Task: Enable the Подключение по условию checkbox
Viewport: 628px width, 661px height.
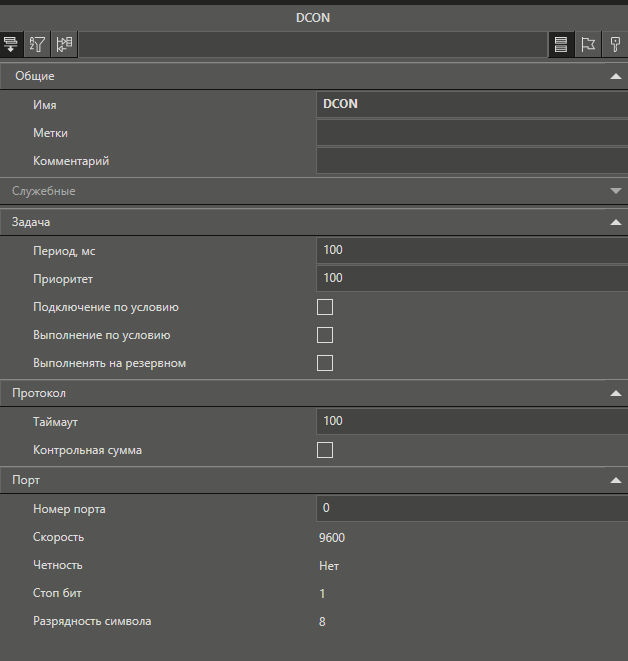Action: [325, 307]
